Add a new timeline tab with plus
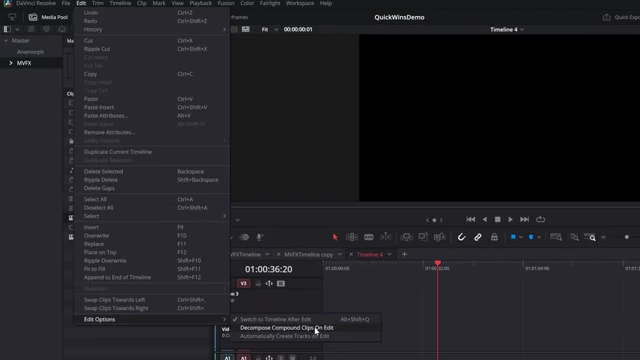Viewport: 640px width, 360px height. 404,254
